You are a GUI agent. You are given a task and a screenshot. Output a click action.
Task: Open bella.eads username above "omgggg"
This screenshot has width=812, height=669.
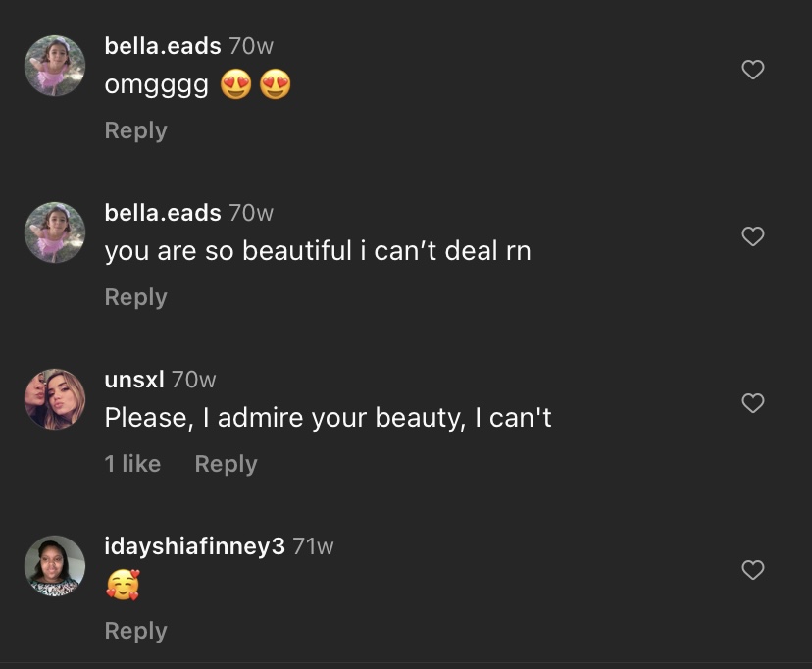(x=163, y=45)
